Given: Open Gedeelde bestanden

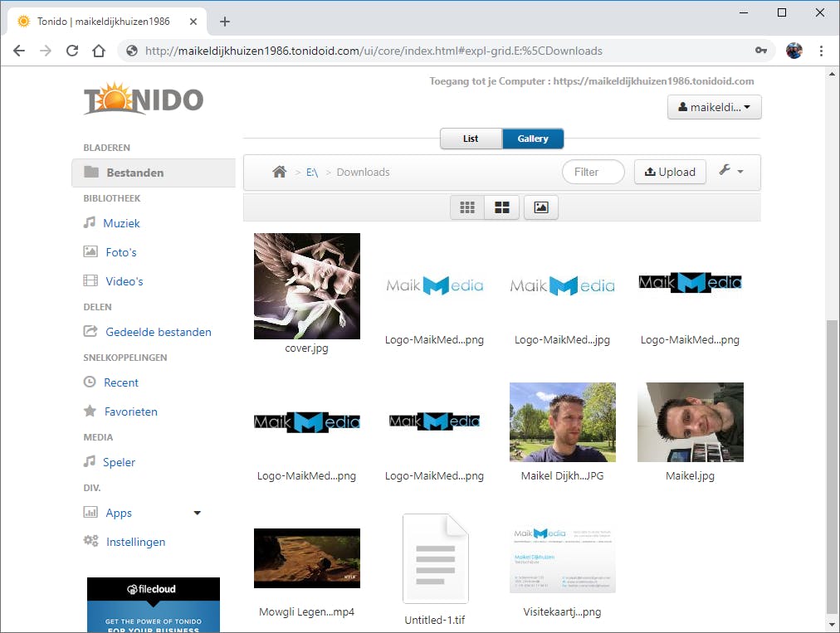Looking at the screenshot, I should pos(158,332).
